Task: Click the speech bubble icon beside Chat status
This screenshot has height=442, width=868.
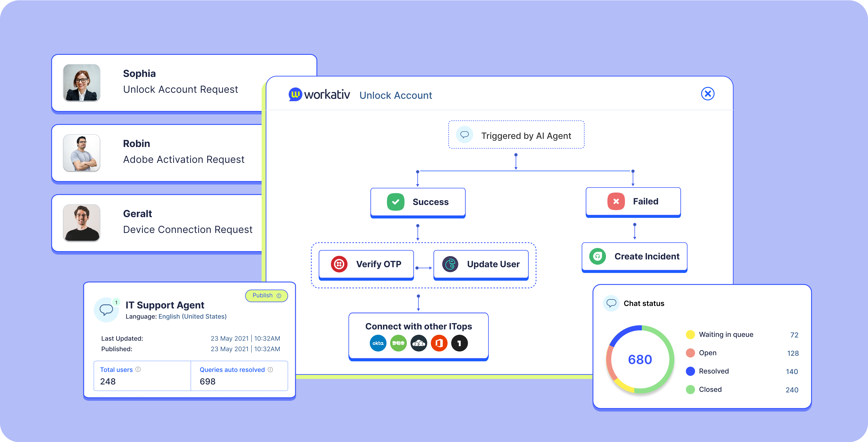Action: [x=611, y=303]
